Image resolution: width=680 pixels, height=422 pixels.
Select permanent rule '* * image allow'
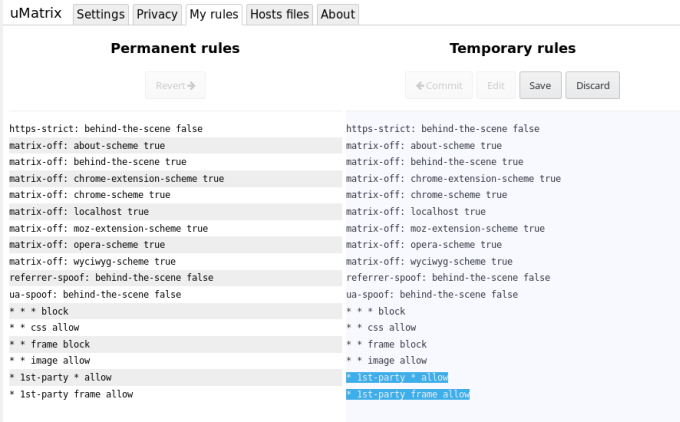[x=176, y=360]
